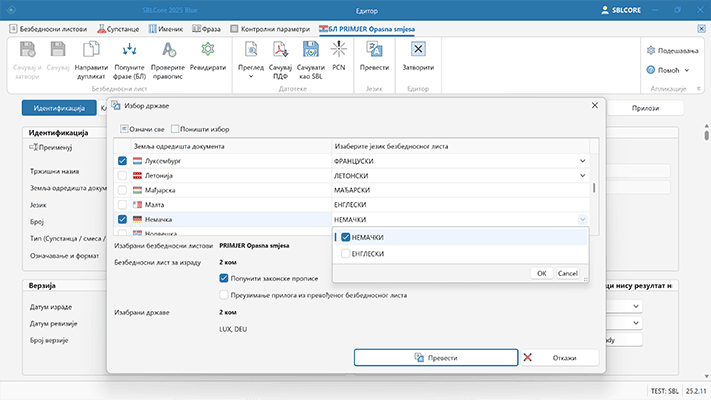
Task: Uncheck the Немачка country checkbox
Action: [122, 219]
